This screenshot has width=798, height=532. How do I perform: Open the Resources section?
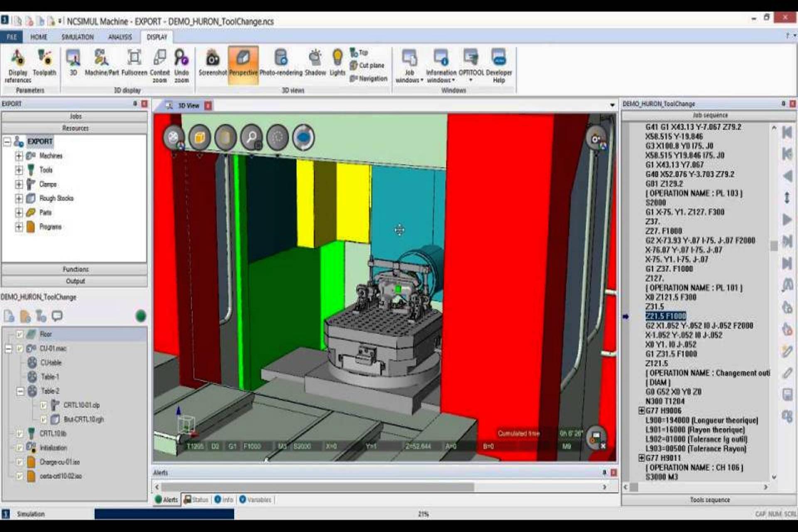click(x=75, y=128)
